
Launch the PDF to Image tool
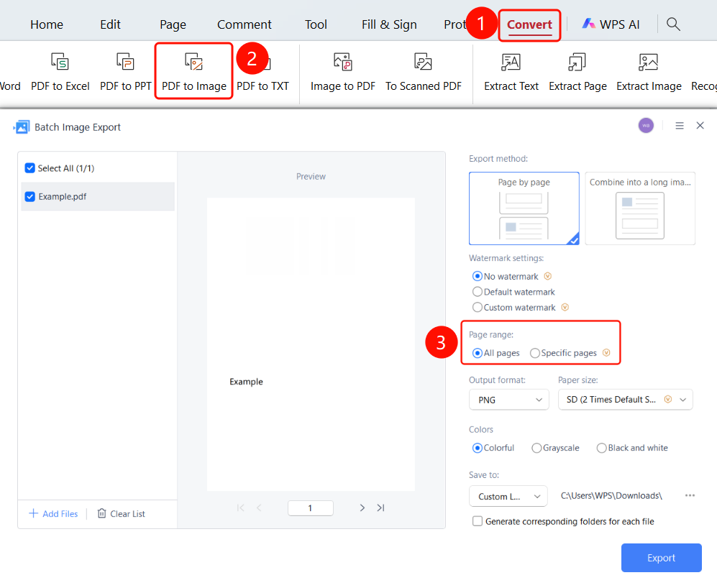coord(194,71)
